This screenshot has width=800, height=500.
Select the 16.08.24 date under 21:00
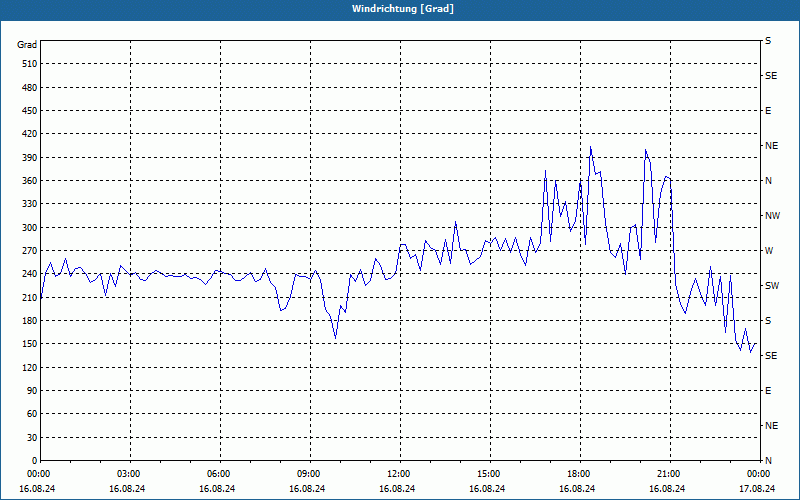tap(667, 488)
